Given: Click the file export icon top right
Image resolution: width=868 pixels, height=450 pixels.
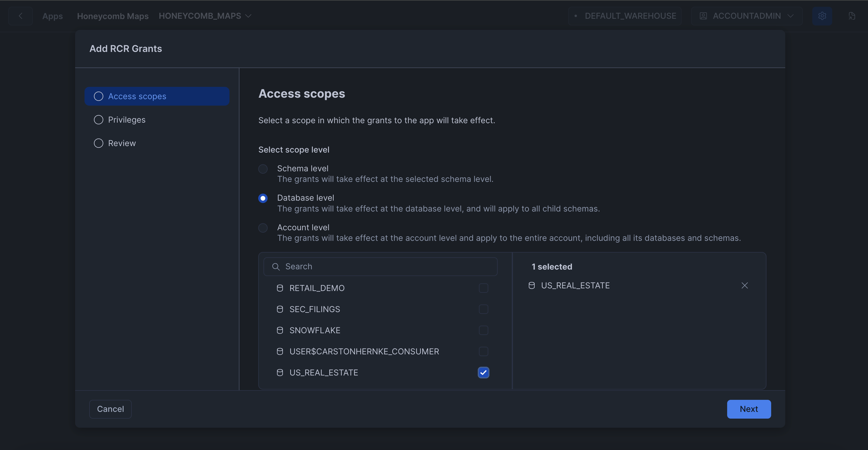Looking at the screenshot, I should click(852, 16).
